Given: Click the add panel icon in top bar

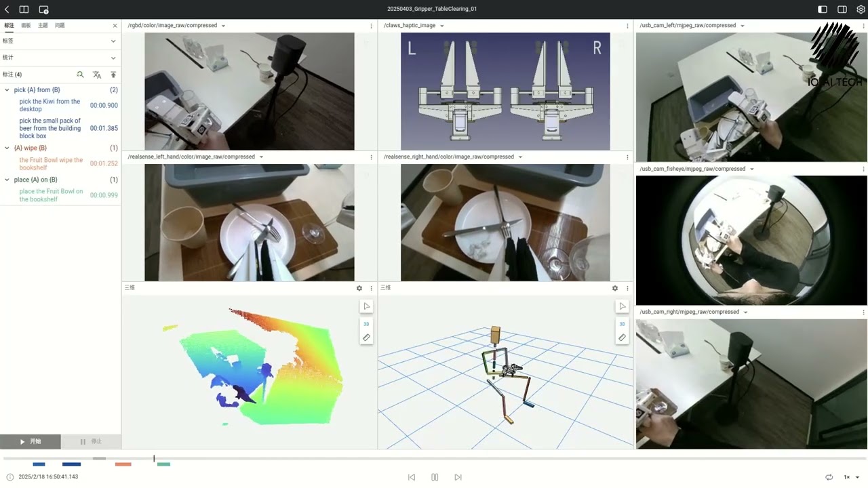Looking at the screenshot, I should (43, 9).
